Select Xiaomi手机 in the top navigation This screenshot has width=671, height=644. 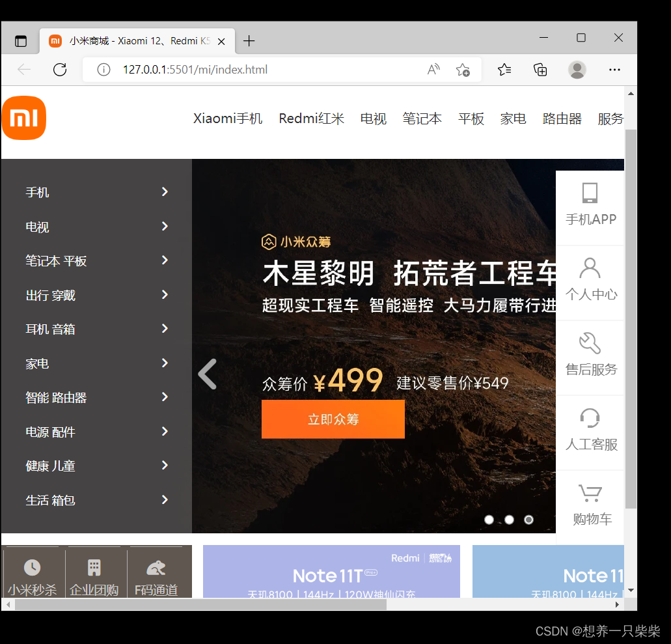(x=228, y=119)
